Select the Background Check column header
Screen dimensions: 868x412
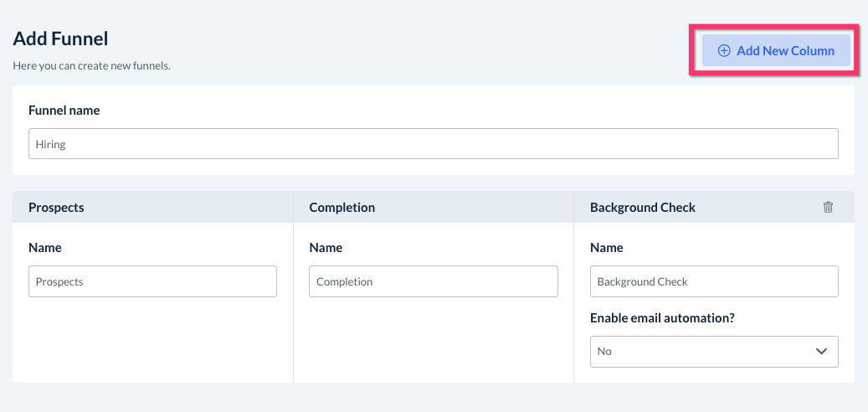coord(642,207)
